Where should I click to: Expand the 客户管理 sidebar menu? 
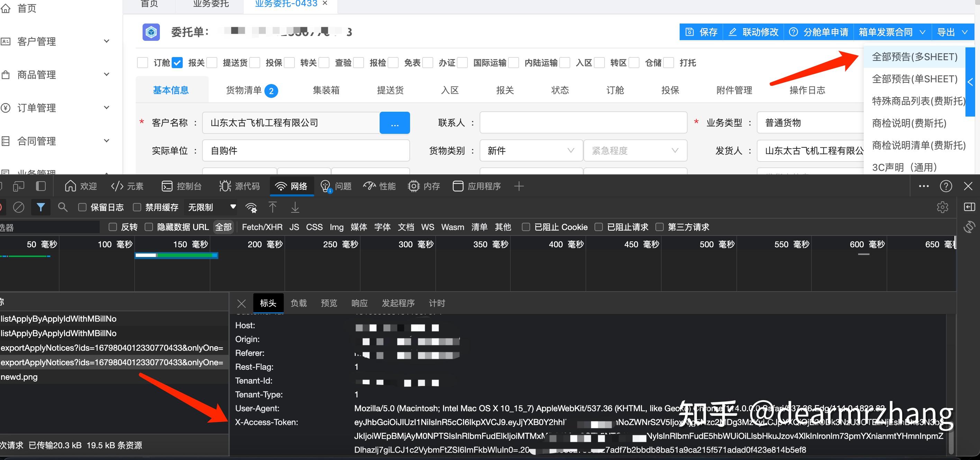(x=107, y=41)
